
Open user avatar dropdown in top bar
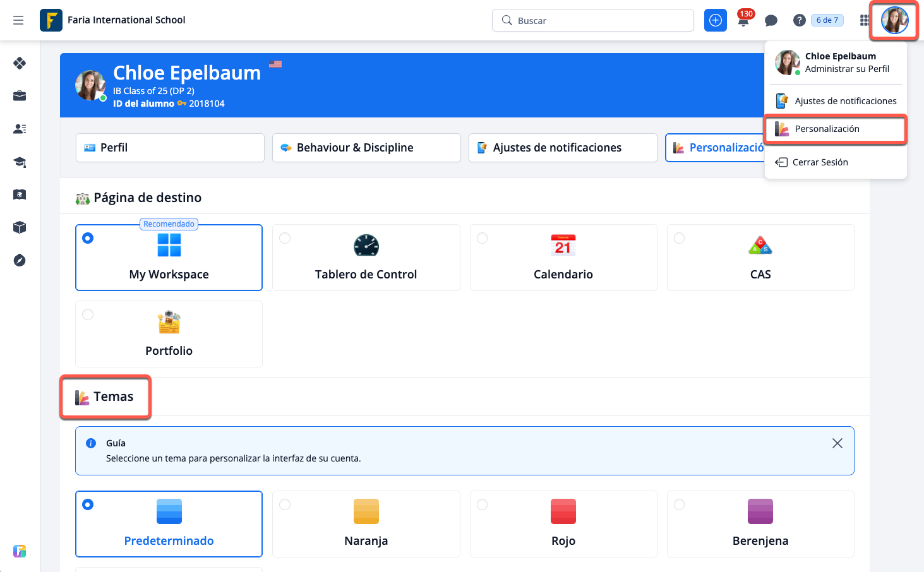(894, 20)
